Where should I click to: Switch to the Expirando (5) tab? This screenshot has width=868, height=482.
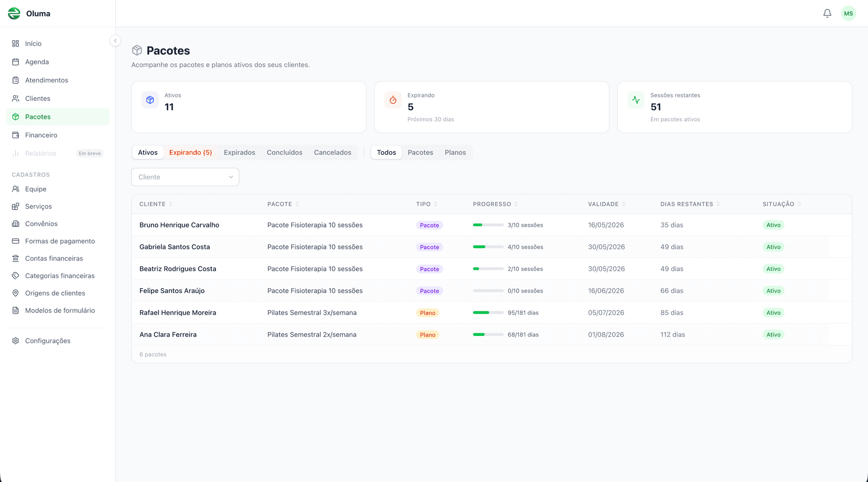point(190,152)
